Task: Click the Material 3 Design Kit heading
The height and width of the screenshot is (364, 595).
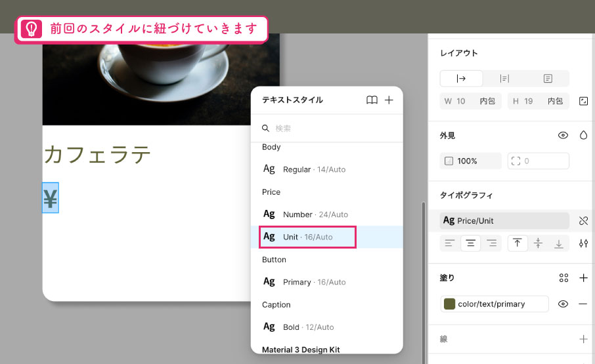Action: tap(301, 350)
